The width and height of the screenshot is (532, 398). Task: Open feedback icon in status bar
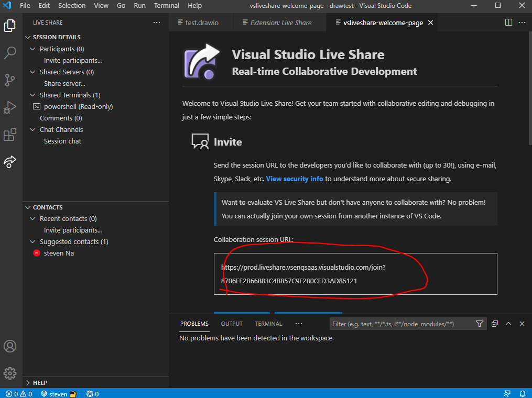507,394
